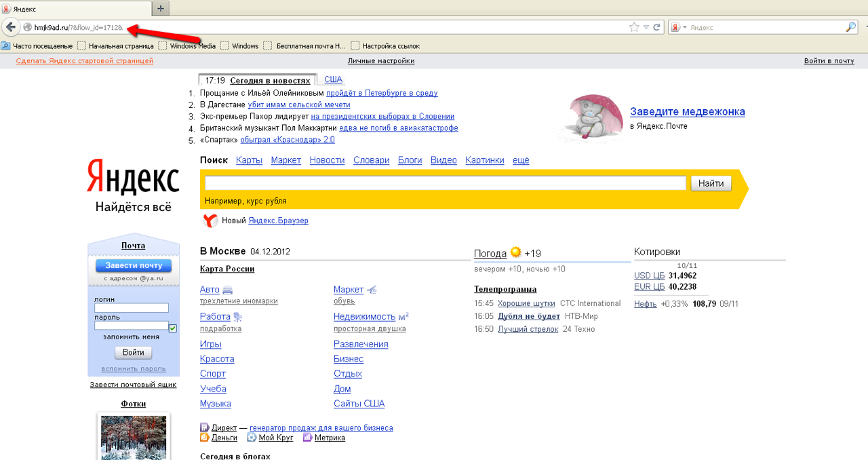Bookmark this page with the star icon
This screenshot has width=868, height=460.
point(634,27)
